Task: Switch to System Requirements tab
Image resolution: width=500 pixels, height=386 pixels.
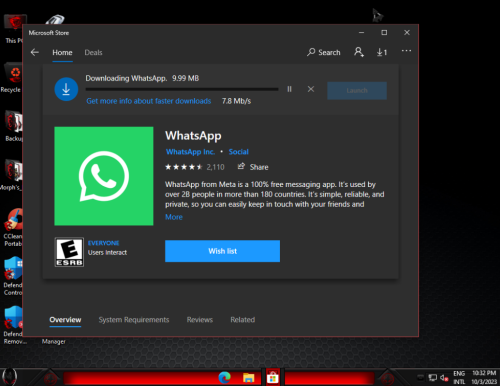Action: [x=134, y=320]
